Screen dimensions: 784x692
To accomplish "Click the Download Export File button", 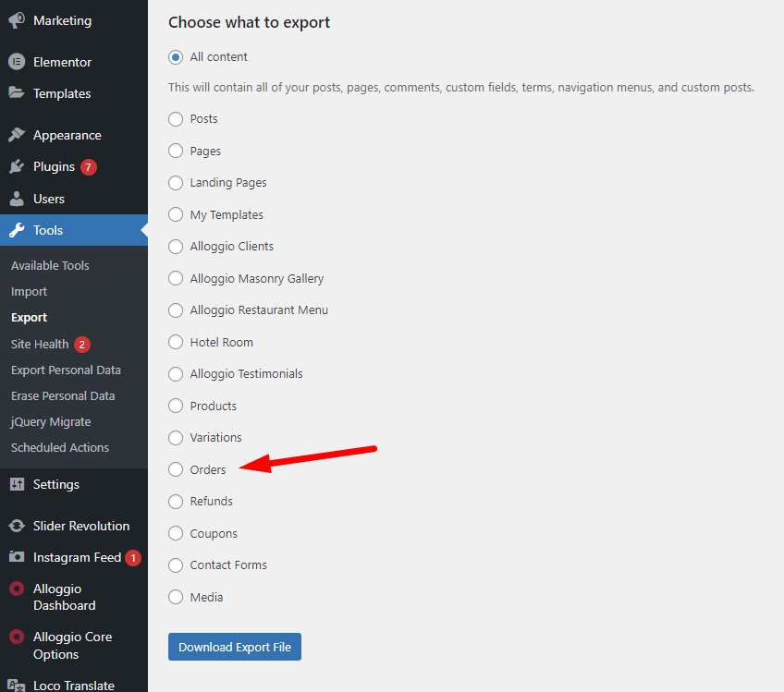I will 235,647.
